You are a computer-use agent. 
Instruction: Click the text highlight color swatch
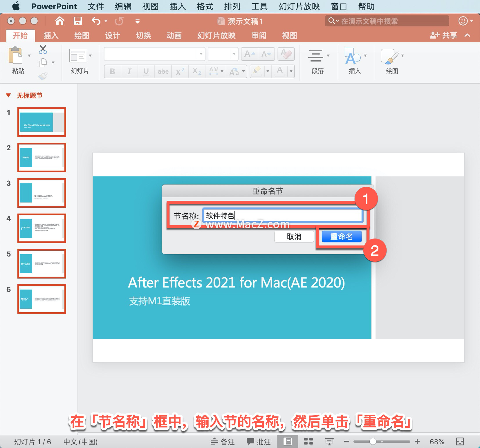257,71
